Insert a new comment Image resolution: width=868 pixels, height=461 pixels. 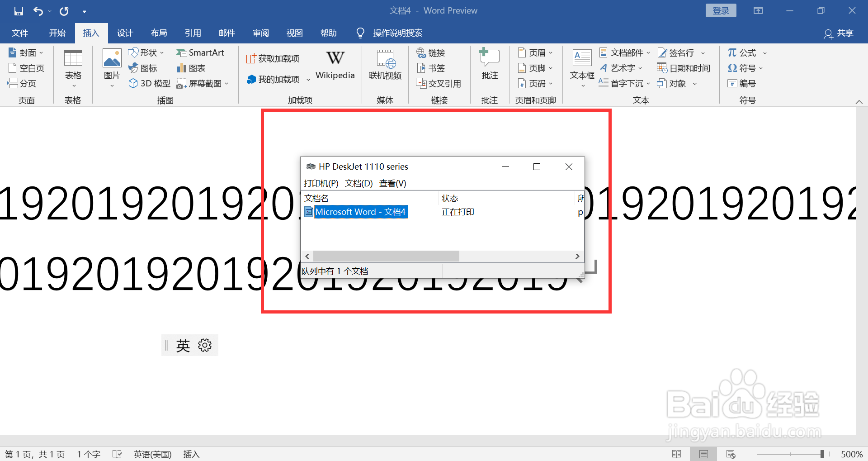489,65
